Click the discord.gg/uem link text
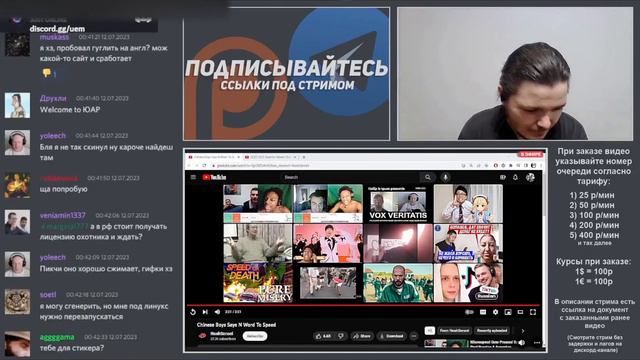Viewport: 640px width, 360px height. tap(57, 29)
